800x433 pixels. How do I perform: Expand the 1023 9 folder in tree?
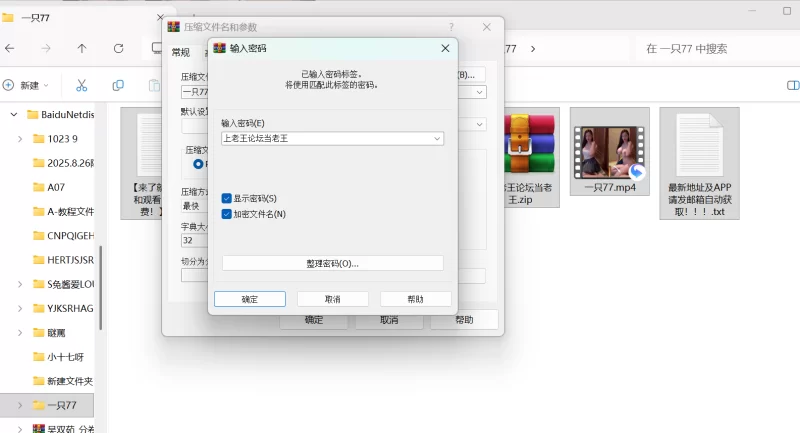(21, 138)
